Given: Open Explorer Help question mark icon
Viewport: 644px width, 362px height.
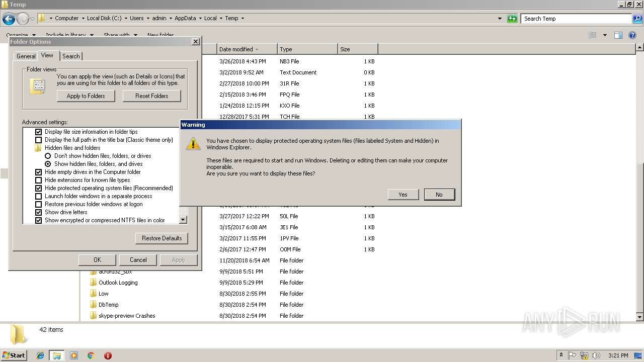Looking at the screenshot, I should click(632, 35).
